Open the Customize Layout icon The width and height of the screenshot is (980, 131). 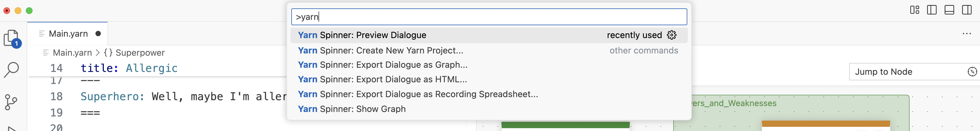pos(915,10)
